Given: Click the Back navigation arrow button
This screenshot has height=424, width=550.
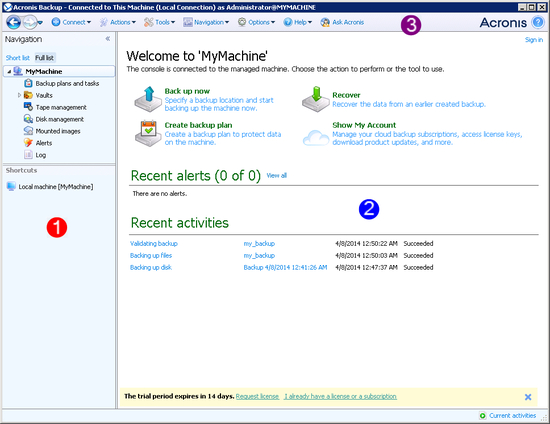Looking at the screenshot, I should (x=13, y=22).
